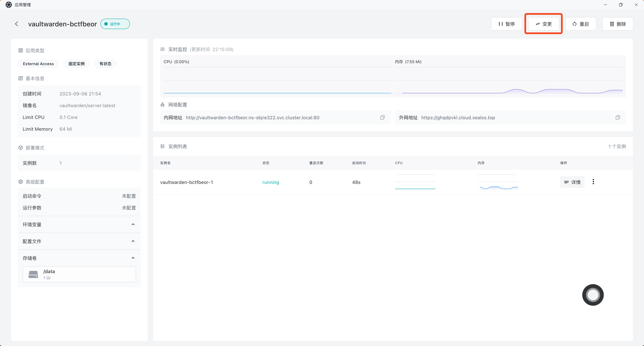
Task: Click the External Access type tag
Action: pos(38,64)
